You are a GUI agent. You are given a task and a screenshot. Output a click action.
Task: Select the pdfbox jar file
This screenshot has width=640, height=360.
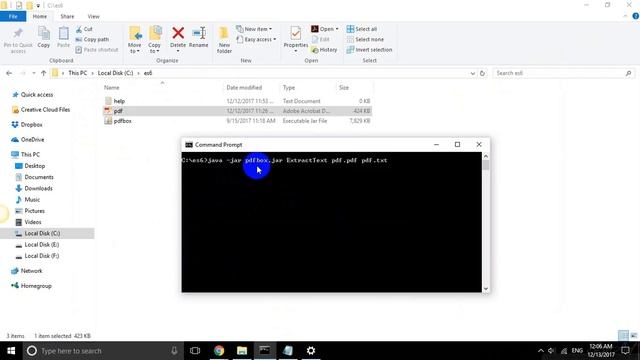(x=237, y=121)
